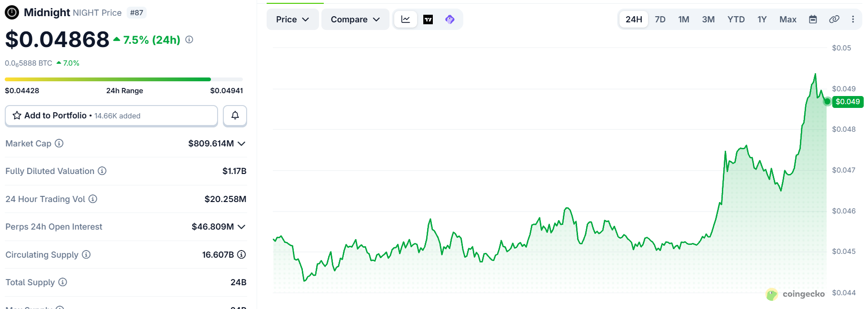Click the 7.5% (24h) change text
This screenshot has height=309, width=868.
(151, 40)
